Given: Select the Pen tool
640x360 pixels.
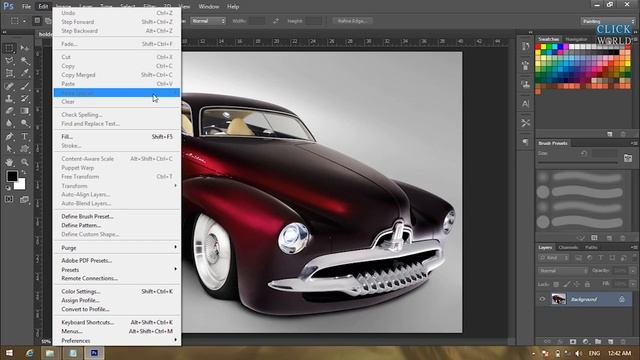Looking at the screenshot, I should tap(9, 136).
